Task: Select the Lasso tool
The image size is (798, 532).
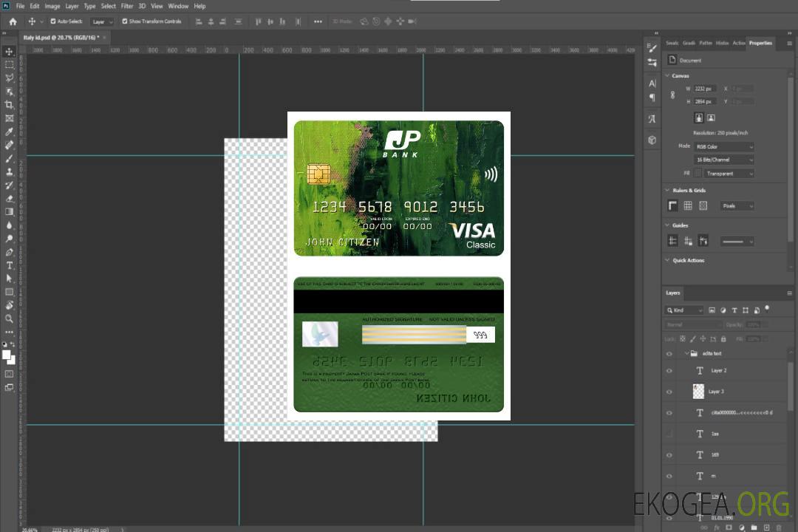Action: 9,78
